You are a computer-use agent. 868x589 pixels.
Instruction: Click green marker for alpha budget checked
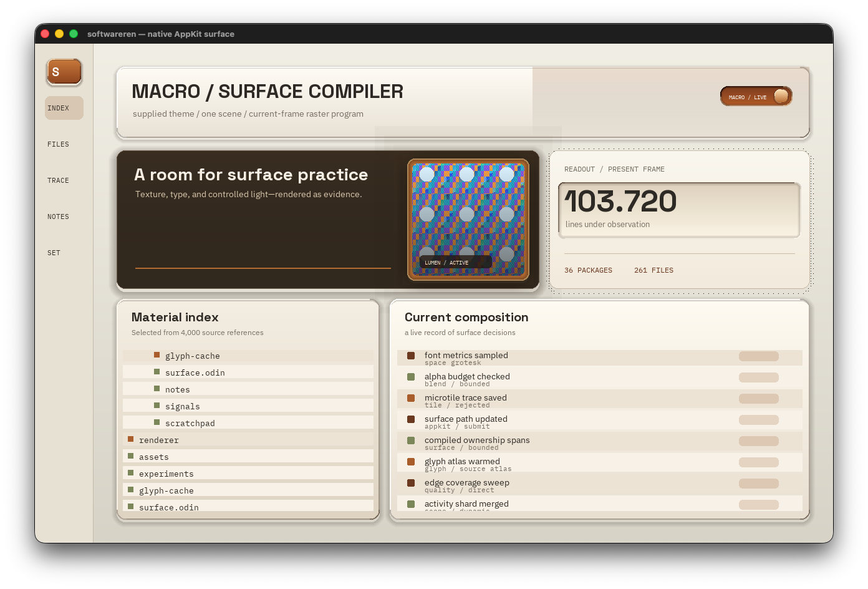(x=411, y=377)
